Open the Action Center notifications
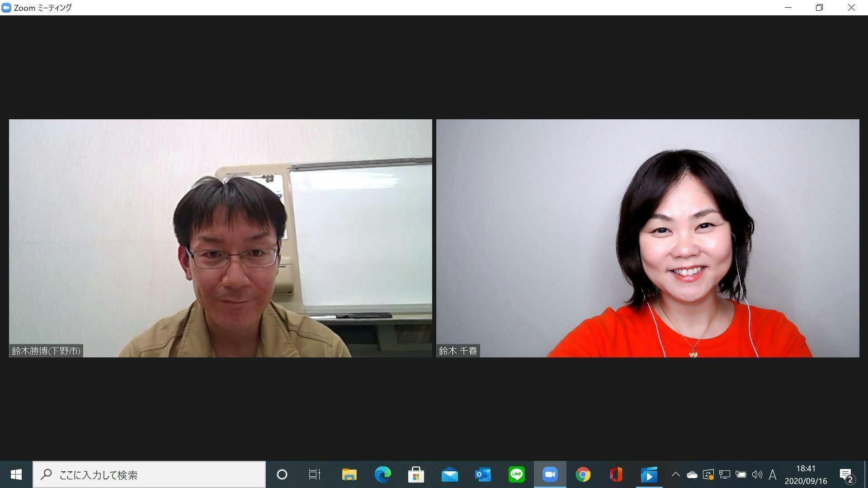The height and width of the screenshot is (488, 868). 846,474
